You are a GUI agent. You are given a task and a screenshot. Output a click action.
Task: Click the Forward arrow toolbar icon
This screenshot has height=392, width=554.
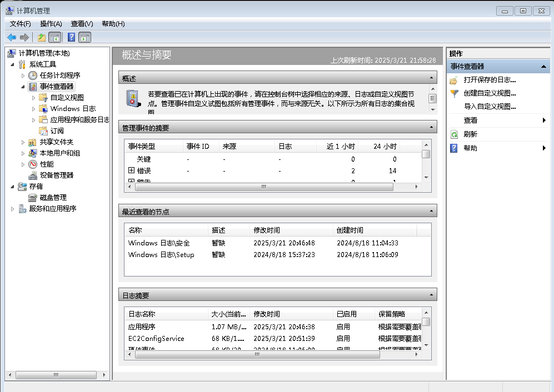(24, 37)
